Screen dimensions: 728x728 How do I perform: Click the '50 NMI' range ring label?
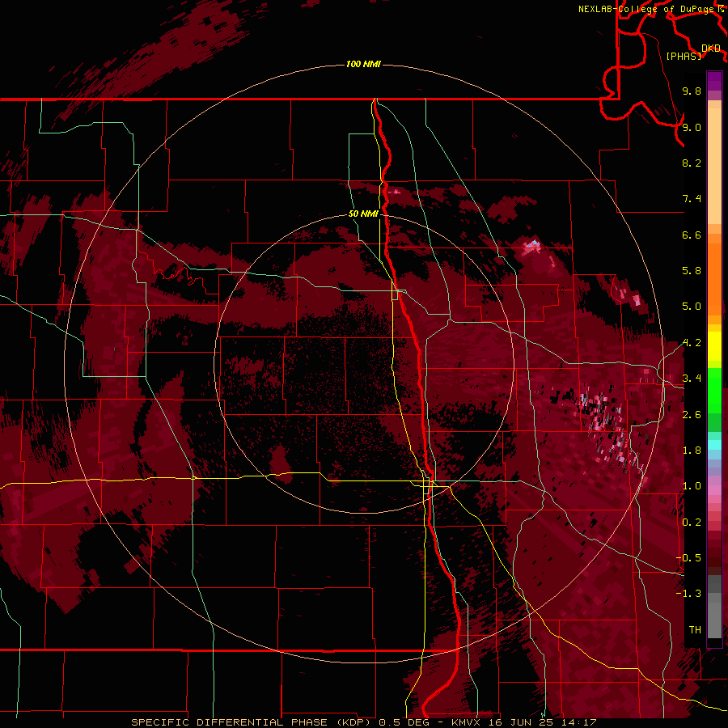363,214
